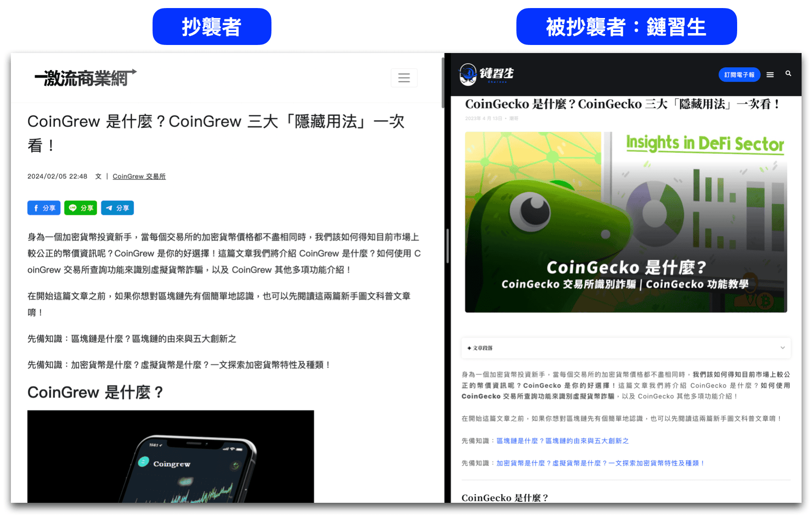The width and height of the screenshot is (812, 517).
Task: Click the 抄襲者 blue label
Action: click(212, 27)
